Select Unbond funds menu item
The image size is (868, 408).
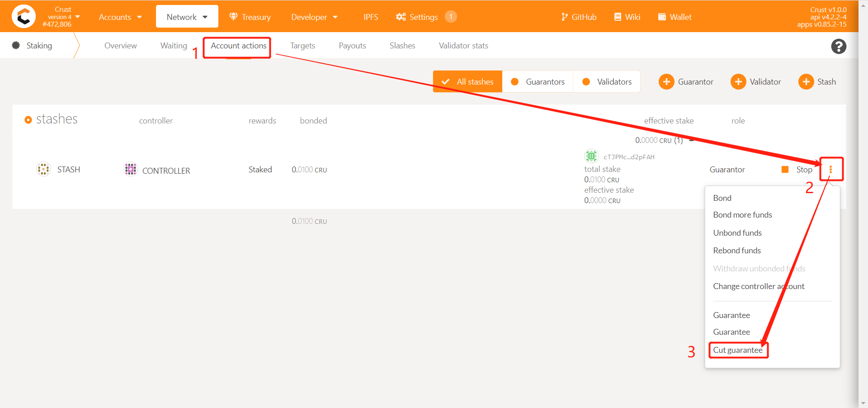[x=737, y=232]
